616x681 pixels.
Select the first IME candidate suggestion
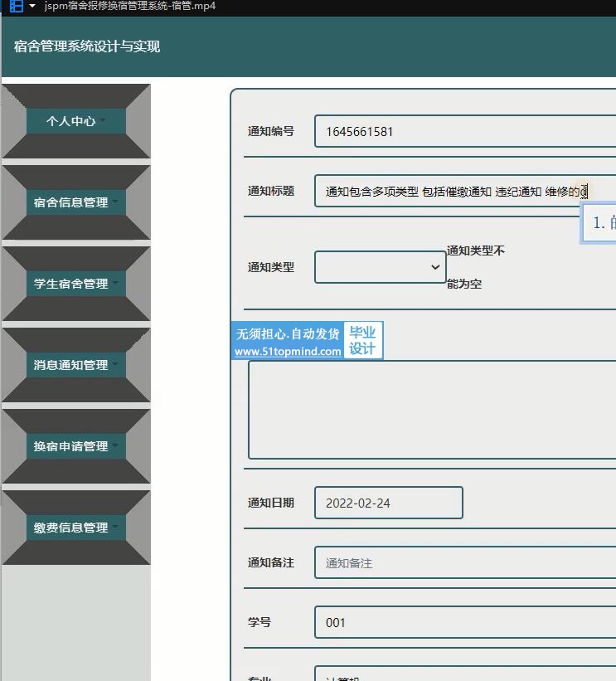coord(604,223)
